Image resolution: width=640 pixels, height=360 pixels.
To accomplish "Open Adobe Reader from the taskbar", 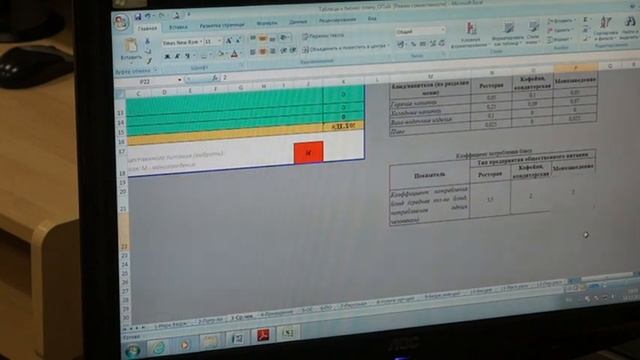I will coord(263,336).
